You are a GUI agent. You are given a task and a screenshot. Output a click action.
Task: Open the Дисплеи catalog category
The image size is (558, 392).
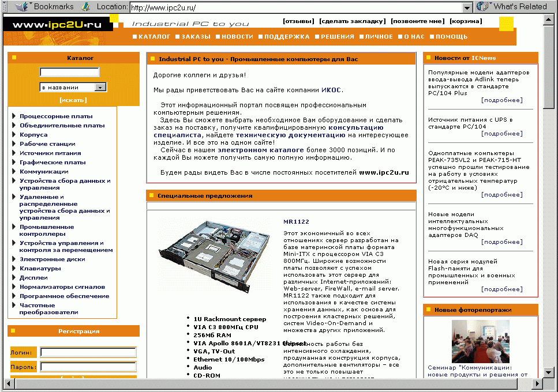33,277
